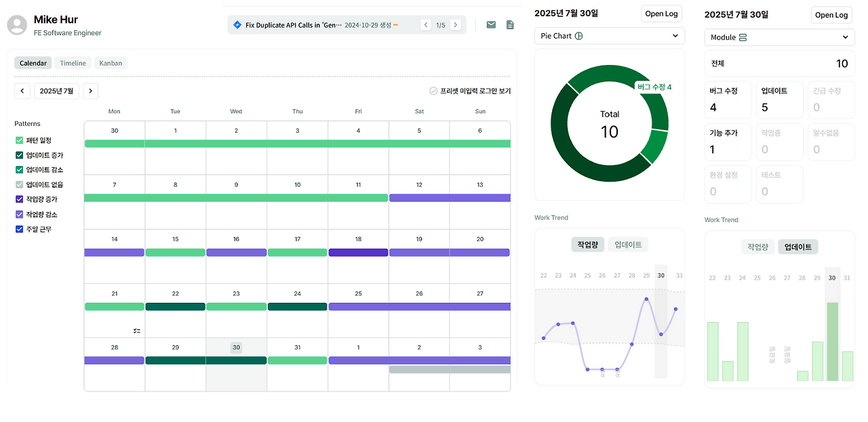Click the pie chart icon in dropdown
This screenshot has width=868, height=422.
[578, 36]
